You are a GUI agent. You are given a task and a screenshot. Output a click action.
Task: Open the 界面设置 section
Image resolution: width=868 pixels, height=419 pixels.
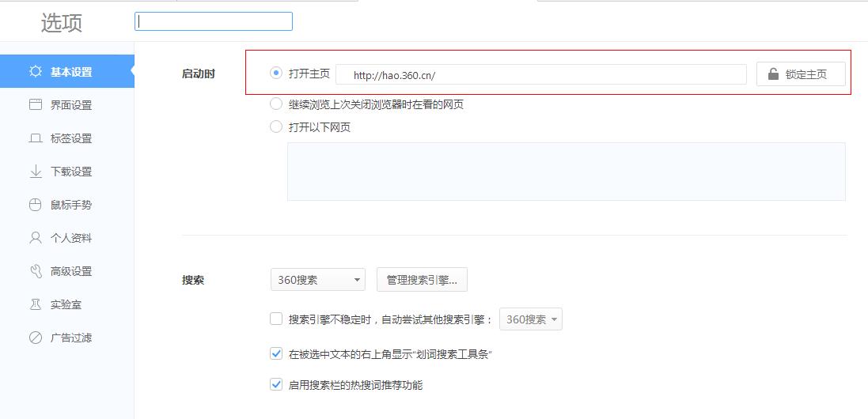[x=67, y=105]
